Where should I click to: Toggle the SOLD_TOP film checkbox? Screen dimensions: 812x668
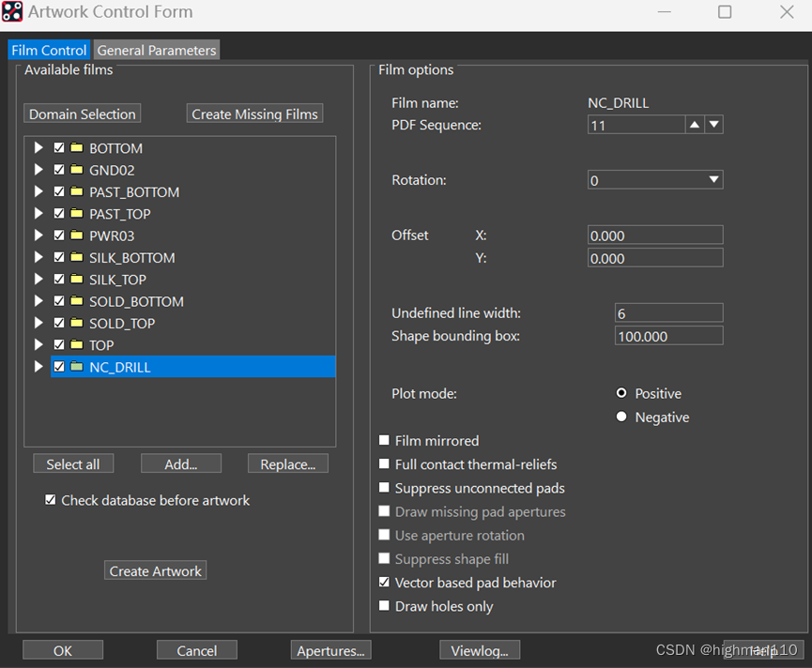[60, 324]
